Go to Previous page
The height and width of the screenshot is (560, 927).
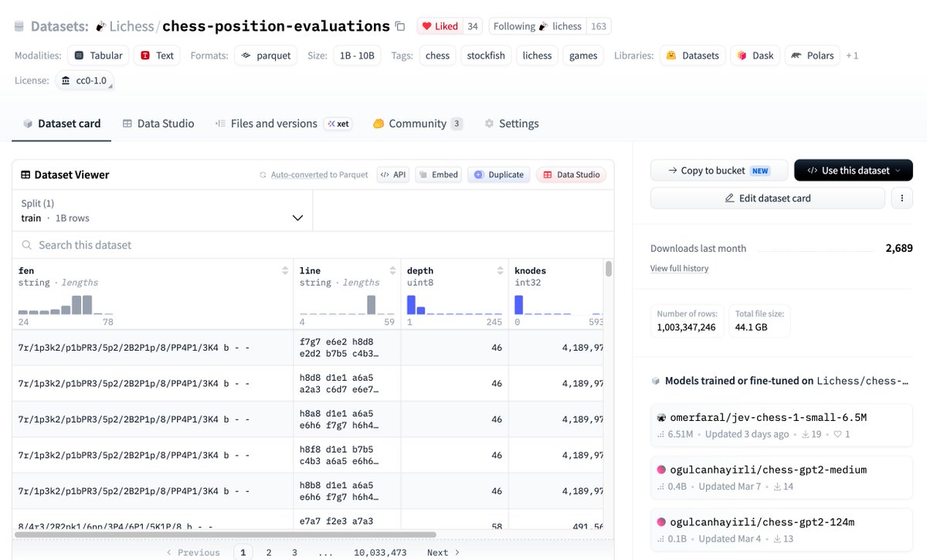(193, 552)
